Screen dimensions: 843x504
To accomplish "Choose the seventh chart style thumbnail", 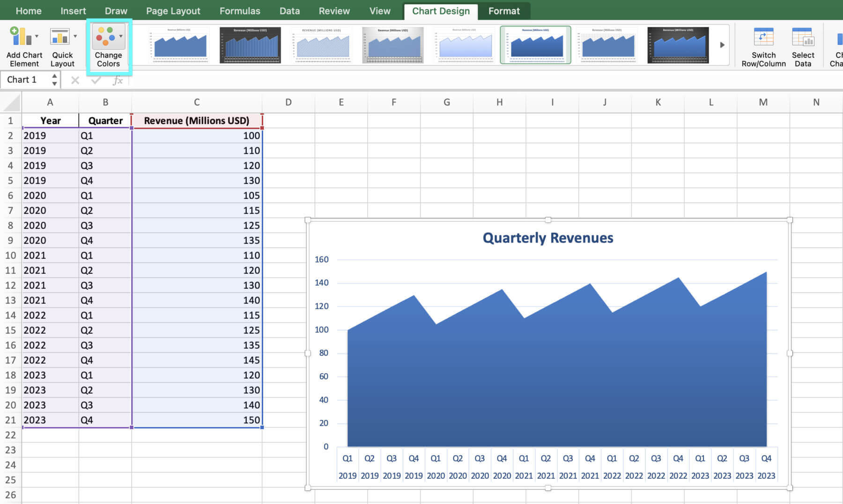I will pos(606,45).
